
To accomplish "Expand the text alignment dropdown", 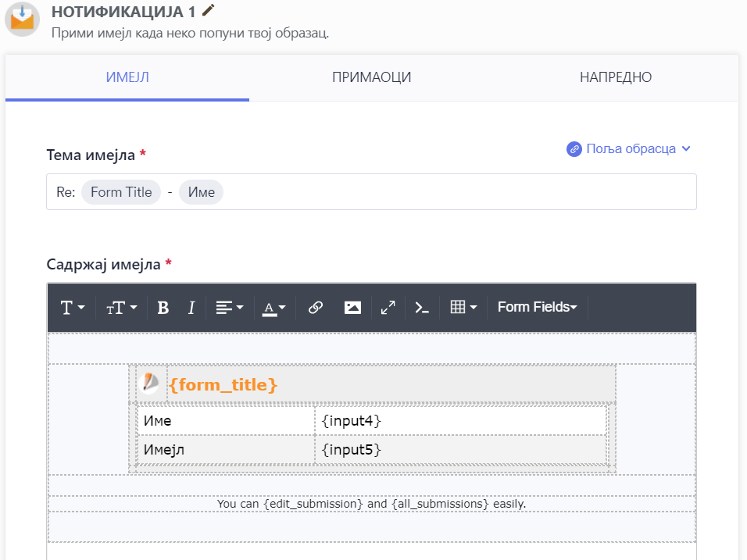I will pos(230,308).
